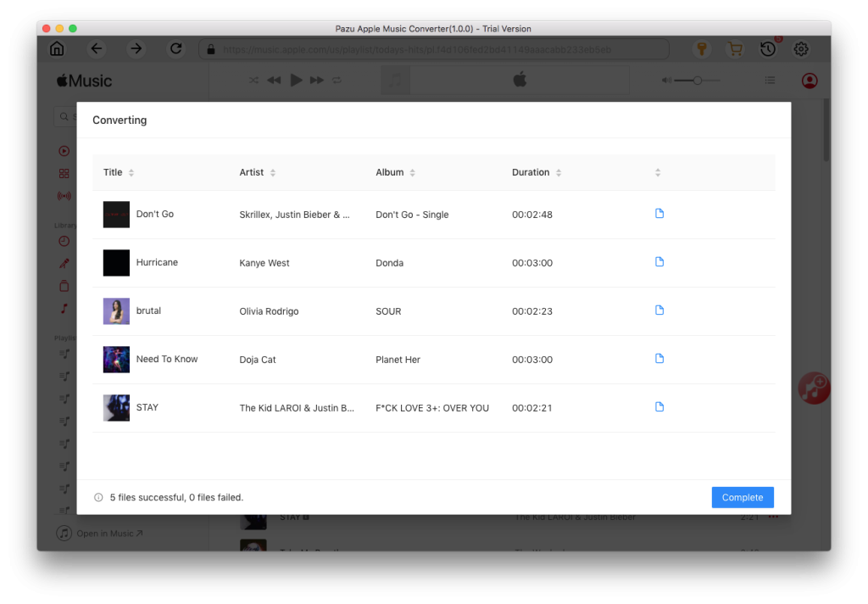Open output file for Don't Go
868x604 pixels.
[x=659, y=213]
